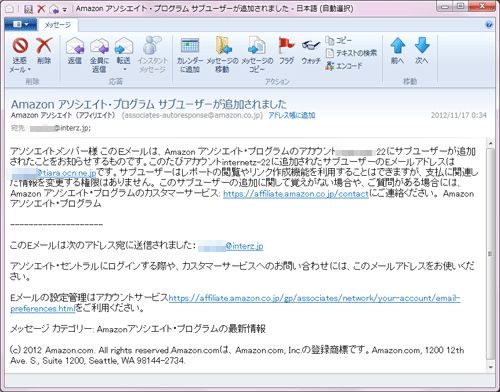Add to calendar (カレンダーに追加)

pyautogui.click(x=190, y=55)
